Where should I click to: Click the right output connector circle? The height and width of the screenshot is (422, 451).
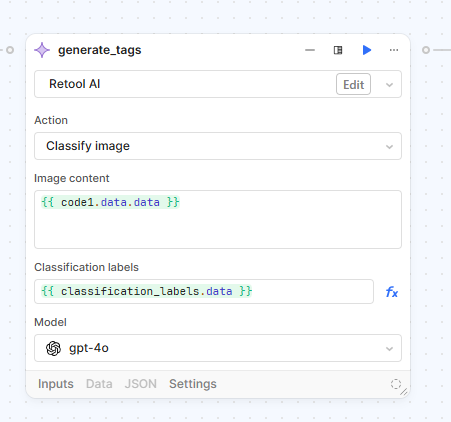tap(426, 50)
